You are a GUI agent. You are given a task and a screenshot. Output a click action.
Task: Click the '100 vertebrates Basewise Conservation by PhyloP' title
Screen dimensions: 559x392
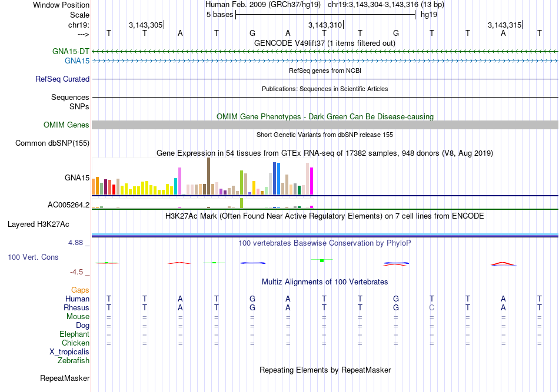(x=325, y=243)
